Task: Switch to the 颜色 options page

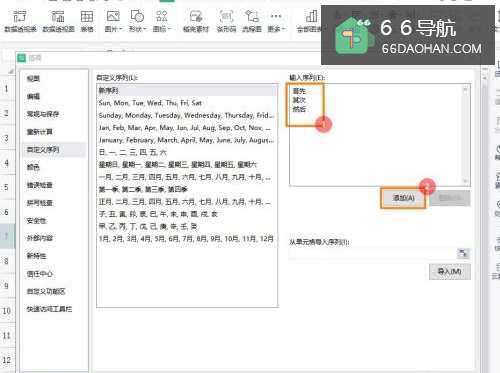Action: 33,167
